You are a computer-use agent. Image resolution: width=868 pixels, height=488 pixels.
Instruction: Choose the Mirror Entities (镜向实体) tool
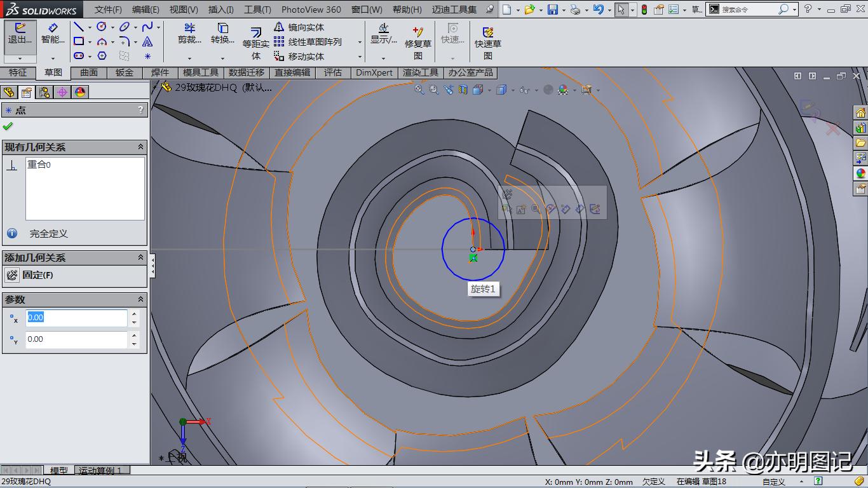point(303,27)
